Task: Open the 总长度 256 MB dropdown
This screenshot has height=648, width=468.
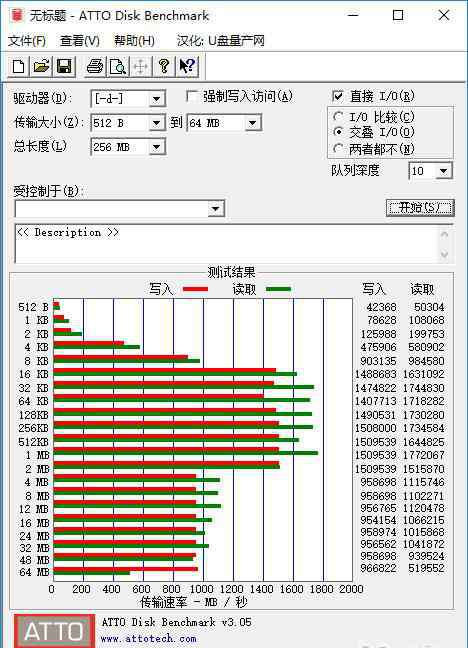Action: [156, 147]
